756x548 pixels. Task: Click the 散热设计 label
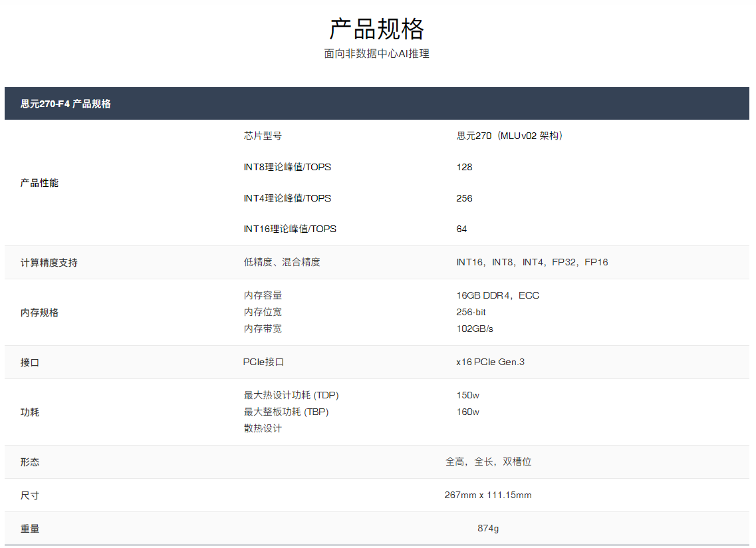tap(263, 428)
